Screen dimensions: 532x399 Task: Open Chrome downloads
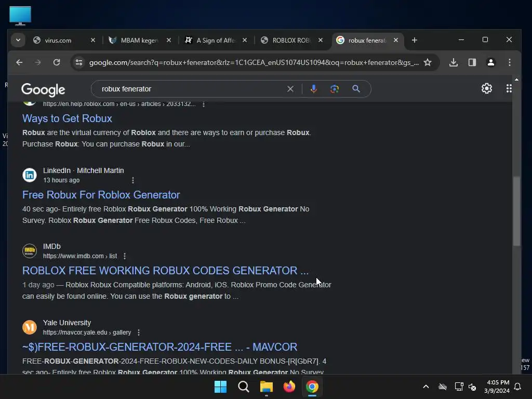tap(453, 62)
